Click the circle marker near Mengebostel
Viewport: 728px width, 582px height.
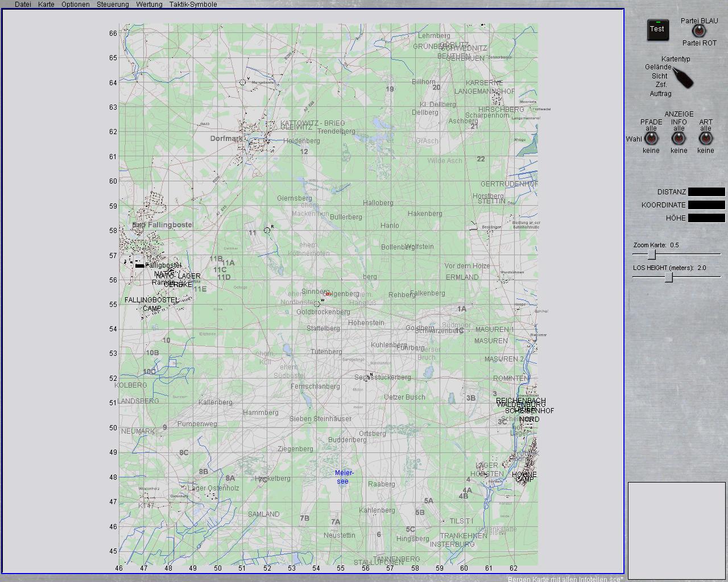coord(243,82)
